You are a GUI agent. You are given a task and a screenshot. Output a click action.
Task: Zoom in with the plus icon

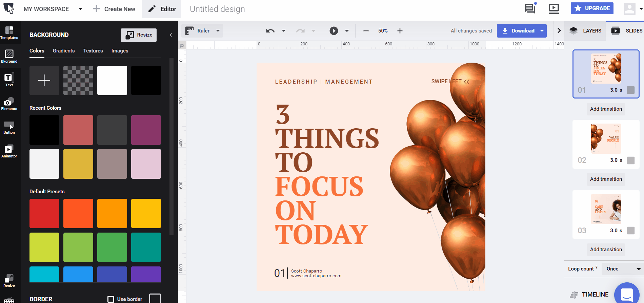coord(400,31)
